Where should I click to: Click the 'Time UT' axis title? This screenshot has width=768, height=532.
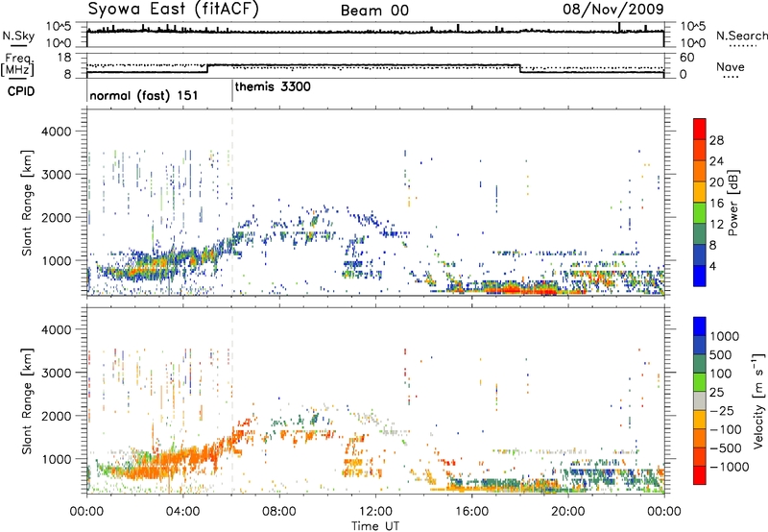[x=375, y=526]
